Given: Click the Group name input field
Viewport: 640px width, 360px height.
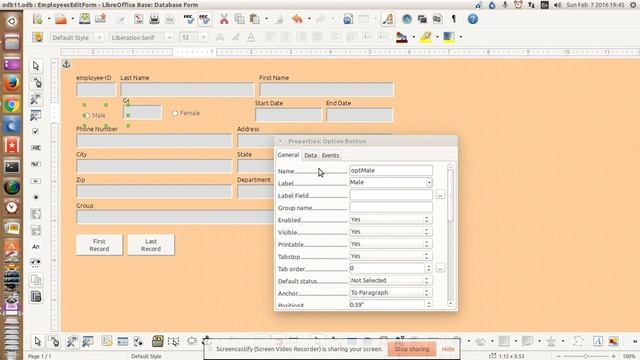Looking at the screenshot, I should click(391, 207).
